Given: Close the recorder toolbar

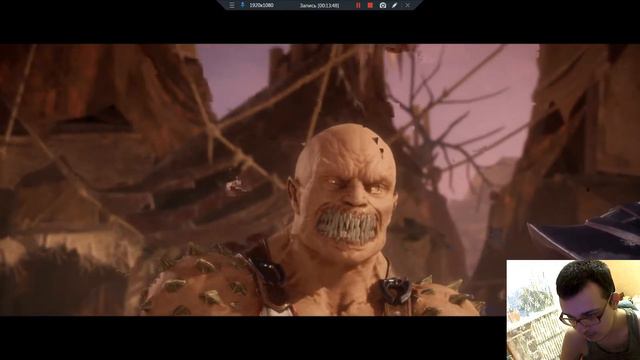Looking at the screenshot, I should point(407,5).
